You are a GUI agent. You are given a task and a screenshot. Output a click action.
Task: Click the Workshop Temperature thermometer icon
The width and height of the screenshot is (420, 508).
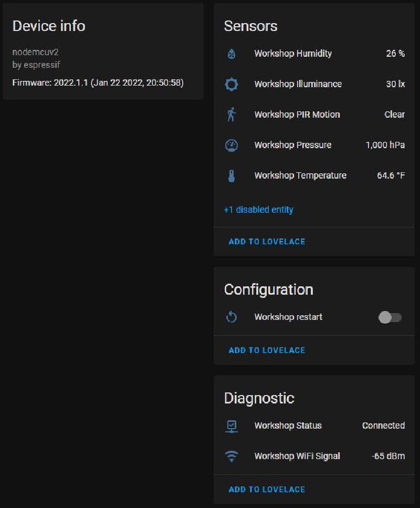[x=232, y=175]
